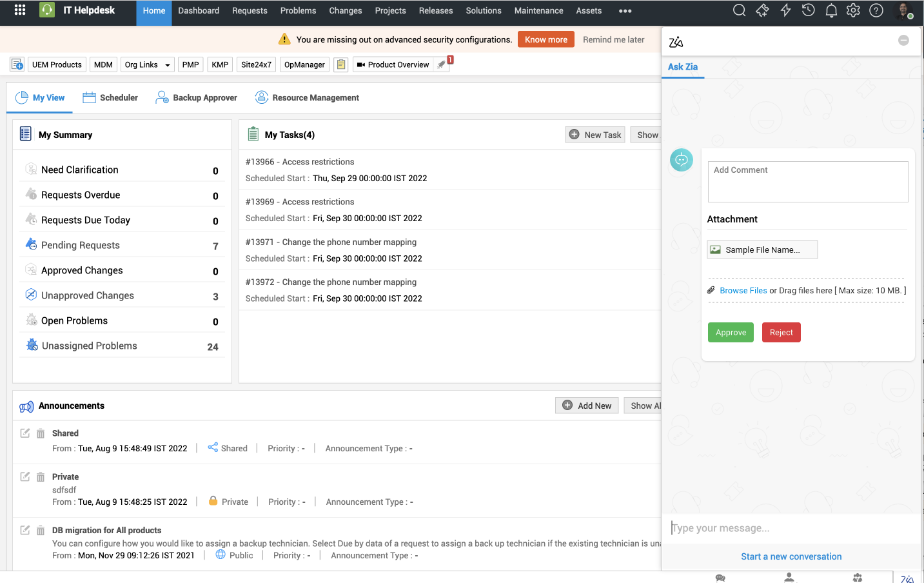Open the user profile avatar menu
This screenshot has height=588, width=924.
point(903,10)
